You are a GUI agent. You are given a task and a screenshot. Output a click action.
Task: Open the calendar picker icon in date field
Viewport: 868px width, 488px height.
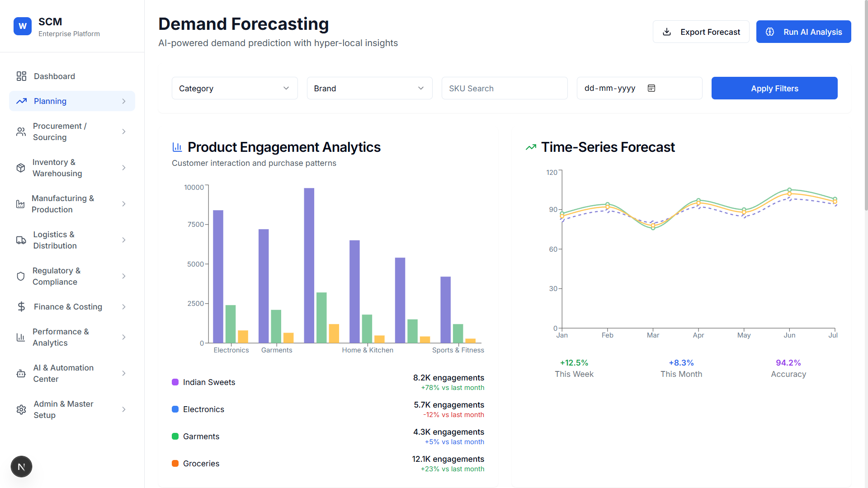[651, 88]
